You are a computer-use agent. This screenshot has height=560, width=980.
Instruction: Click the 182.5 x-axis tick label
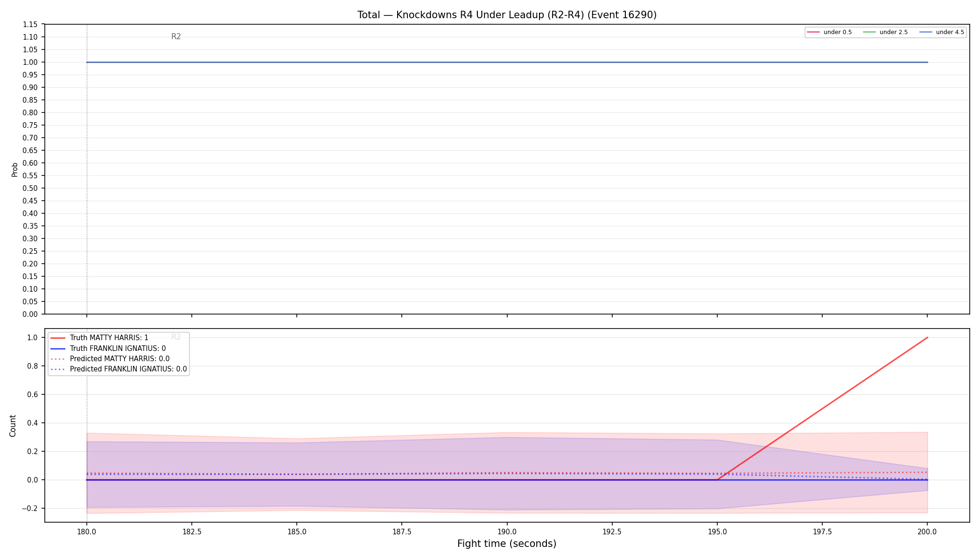[192, 532]
